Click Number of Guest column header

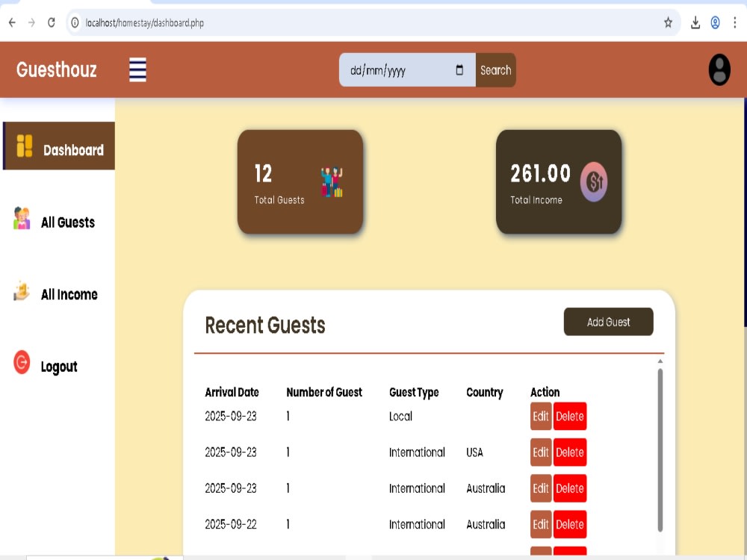tap(324, 393)
